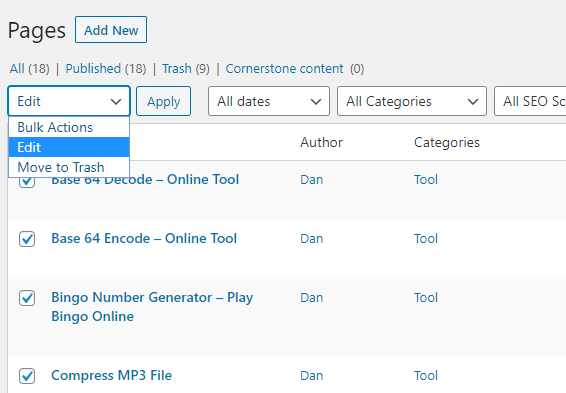Uncheck Base 64 Decode page checkbox

pos(27,182)
